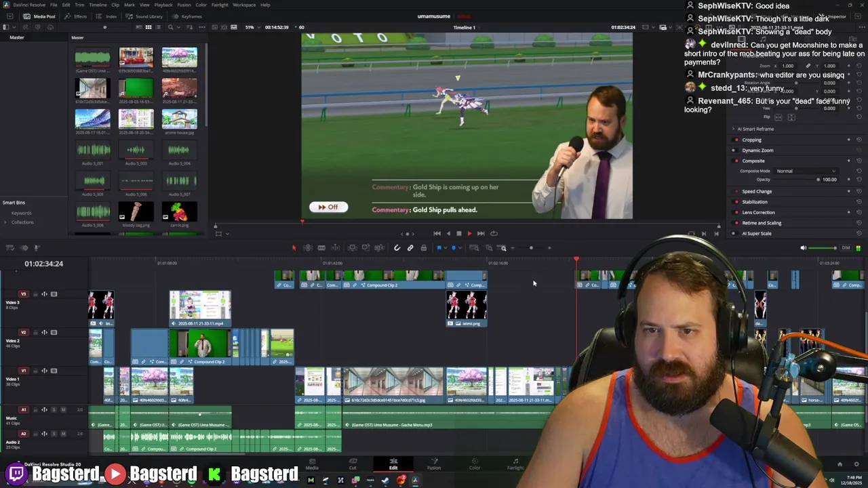The height and width of the screenshot is (488, 868).
Task: Open the Playback menu
Action: tap(163, 5)
